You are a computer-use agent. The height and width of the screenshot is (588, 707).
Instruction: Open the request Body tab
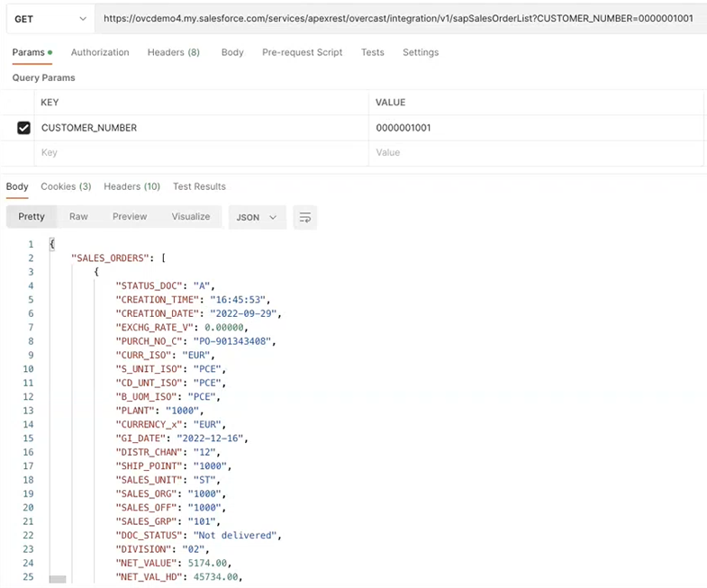pyautogui.click(x=232, y=52)
